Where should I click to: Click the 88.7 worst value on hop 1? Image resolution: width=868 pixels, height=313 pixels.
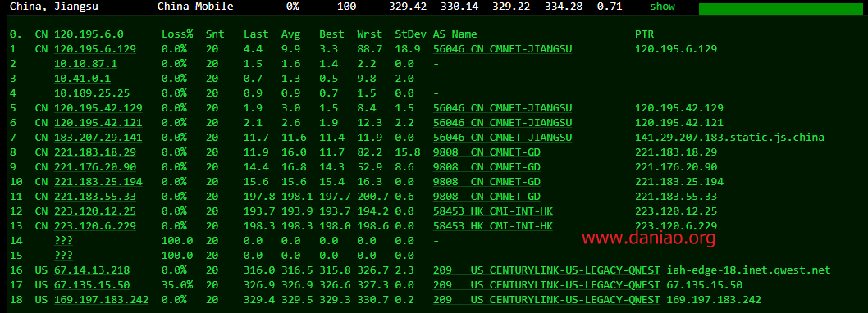tap(370, 48)
